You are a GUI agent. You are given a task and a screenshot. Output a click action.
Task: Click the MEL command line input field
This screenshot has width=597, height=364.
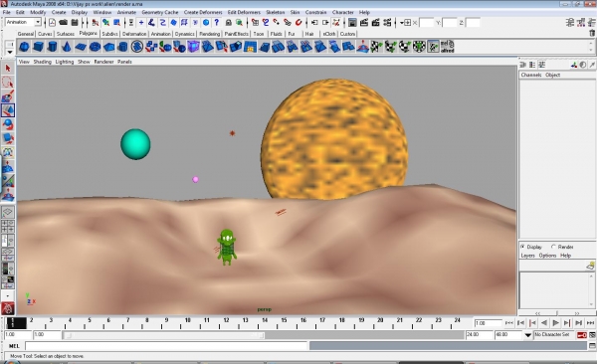[166, 346]
